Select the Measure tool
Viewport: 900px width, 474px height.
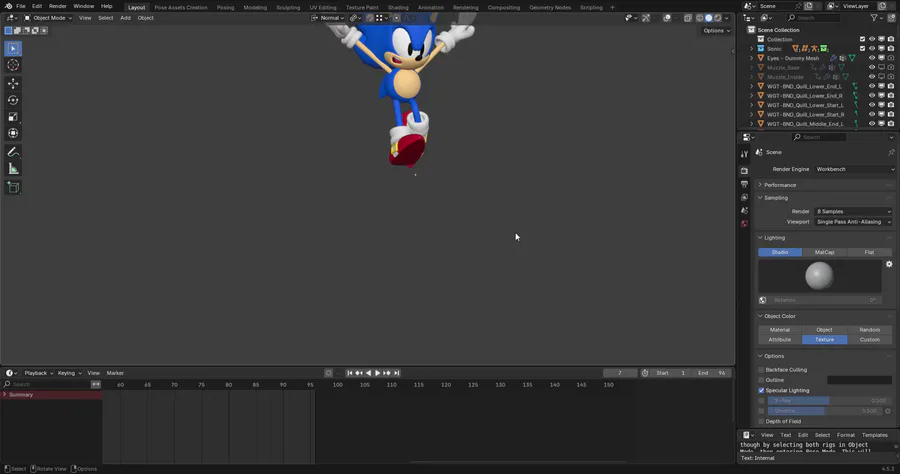click(13, 169)
